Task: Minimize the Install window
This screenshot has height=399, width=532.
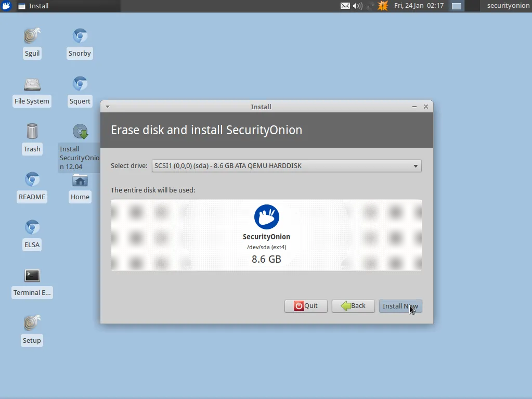Action: click(414, 107)
